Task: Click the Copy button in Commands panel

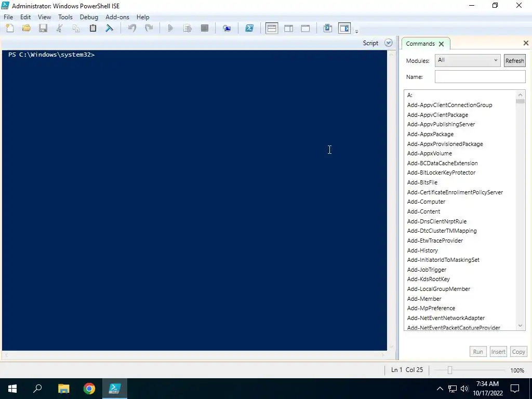Action: point(518,352)
